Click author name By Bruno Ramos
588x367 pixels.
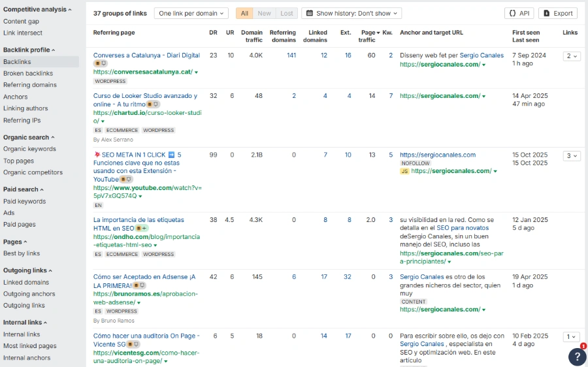[x=114, y=321]
